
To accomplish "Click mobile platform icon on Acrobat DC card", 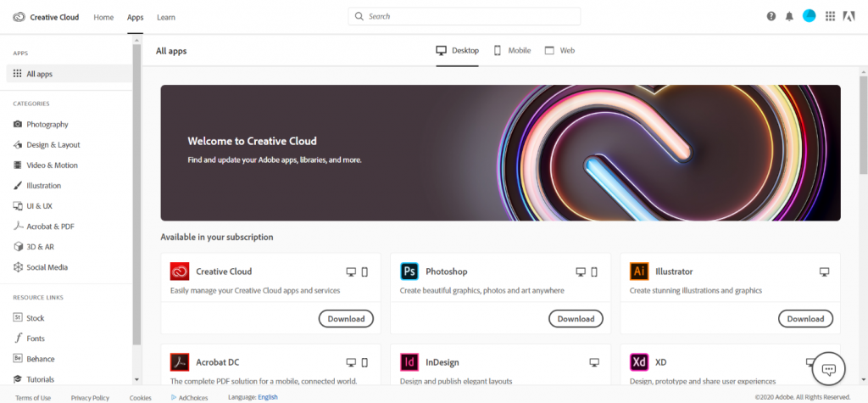I will pyautogui.click(x=364, y=362).
